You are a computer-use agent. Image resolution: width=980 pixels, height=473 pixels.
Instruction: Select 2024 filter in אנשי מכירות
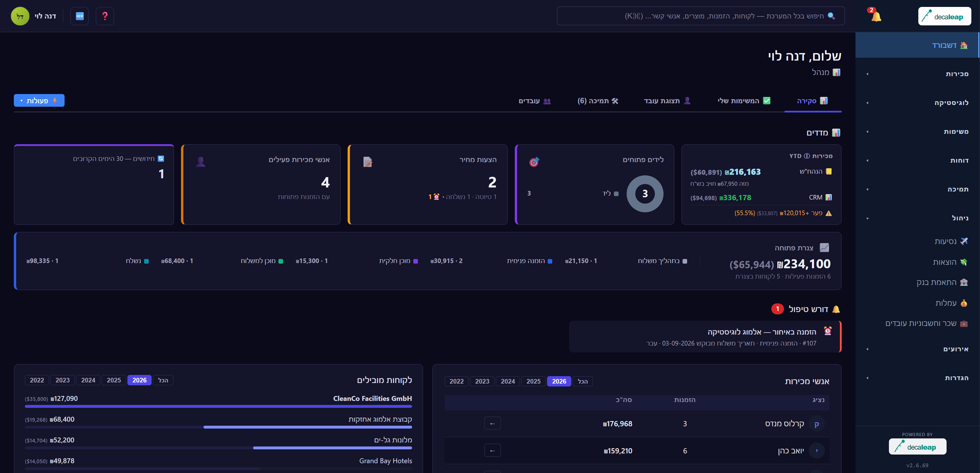(x=508, y=381)
